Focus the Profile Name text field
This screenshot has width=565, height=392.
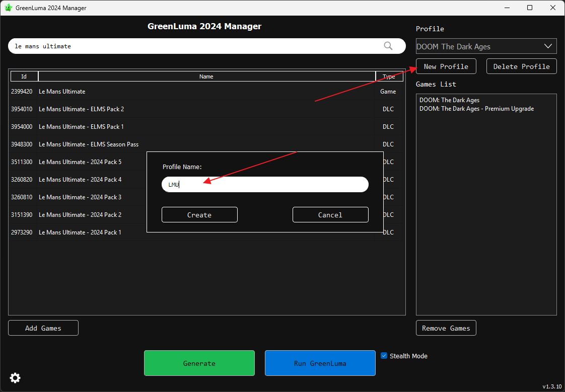pos(265,185)
